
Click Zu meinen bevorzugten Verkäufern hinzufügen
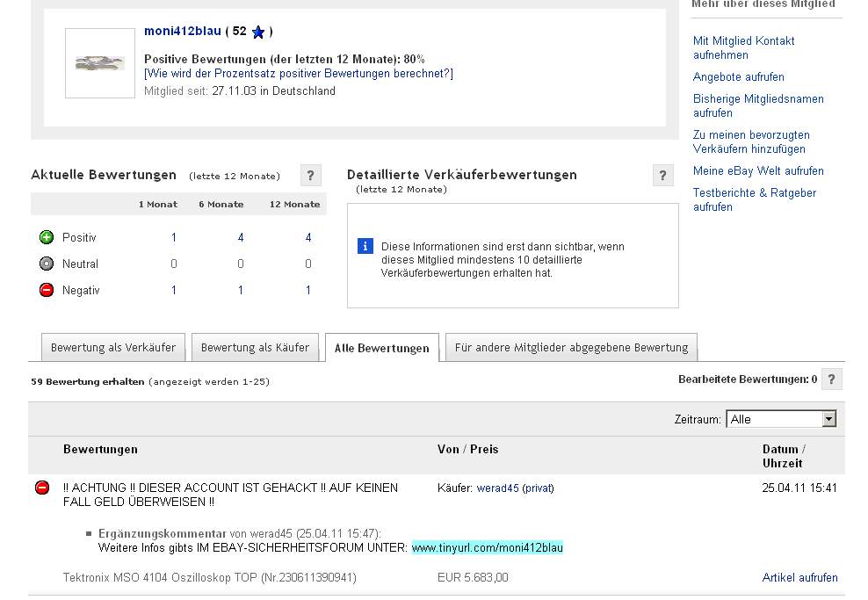click(751, 141)
